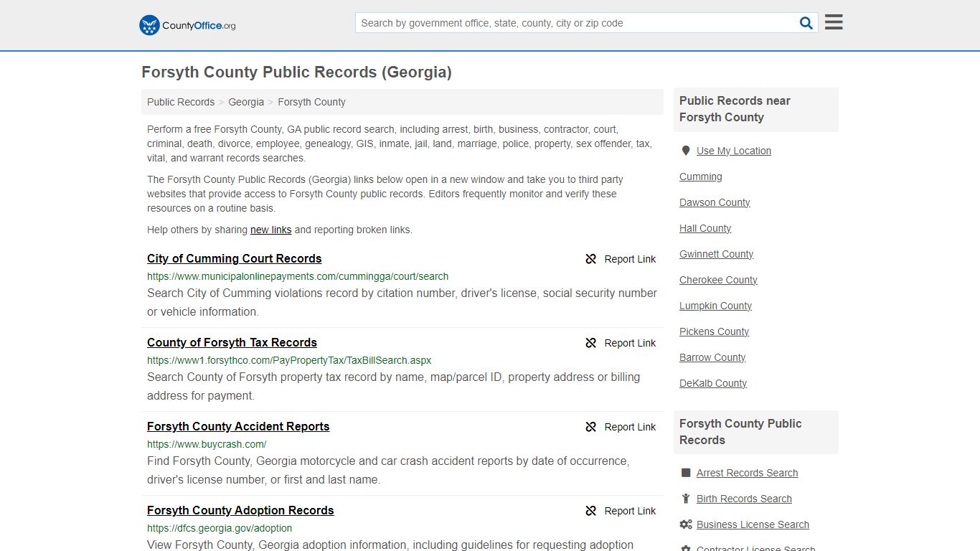Select Forsyth County breadcrumb
This screenshot has width=980, height=551.
click(311, 102)
